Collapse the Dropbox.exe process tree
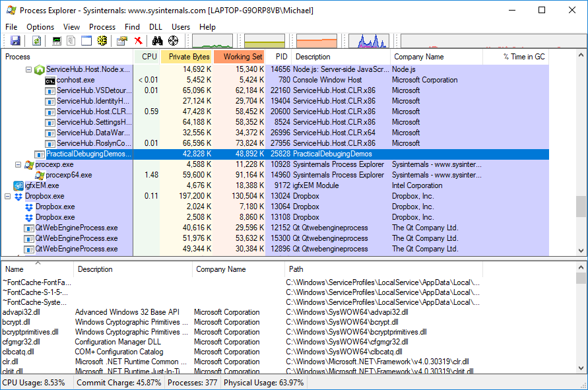This screenshot has height=390, width=588. pyautogui.click(x=7, y=196)
